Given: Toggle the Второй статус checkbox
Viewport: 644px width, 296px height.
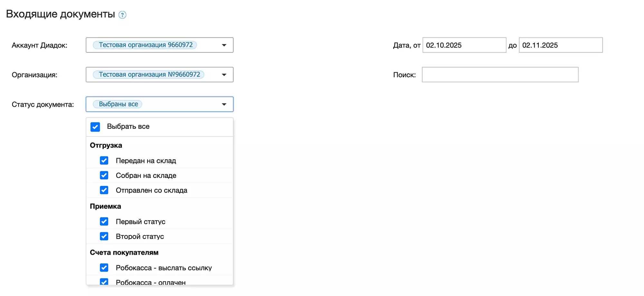Looking at the screenshot, I should click(x=104, y=236).
